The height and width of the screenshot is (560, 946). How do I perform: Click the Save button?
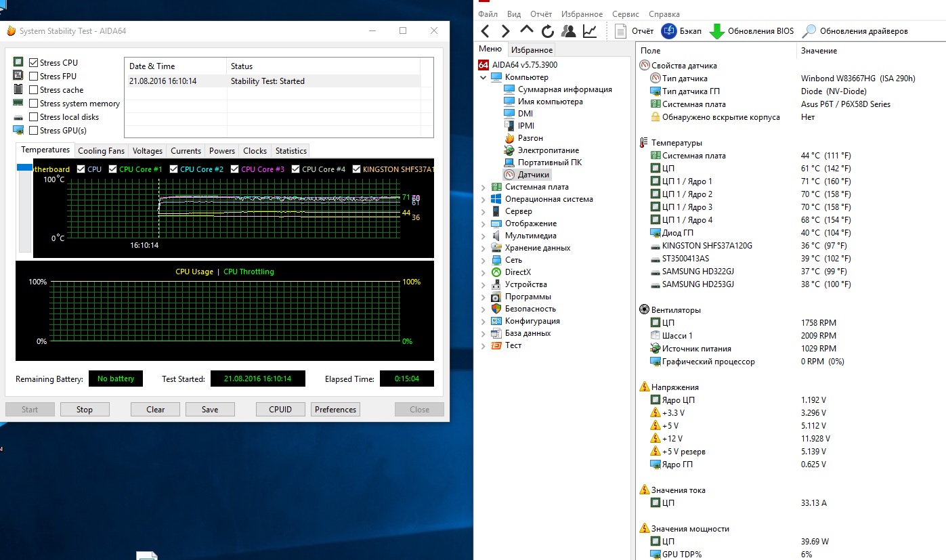pyautogui.click(x=210, y=409)
